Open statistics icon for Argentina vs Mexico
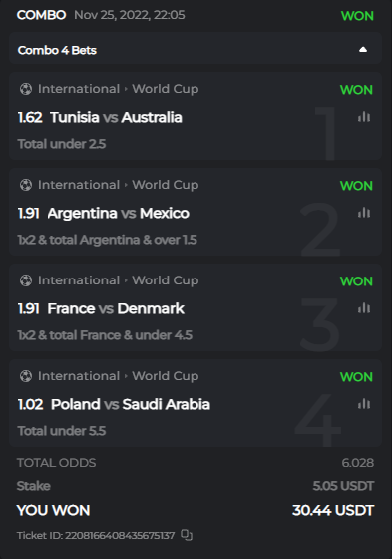The height and width of the screenshot is (559, 392). click(364, 213)
